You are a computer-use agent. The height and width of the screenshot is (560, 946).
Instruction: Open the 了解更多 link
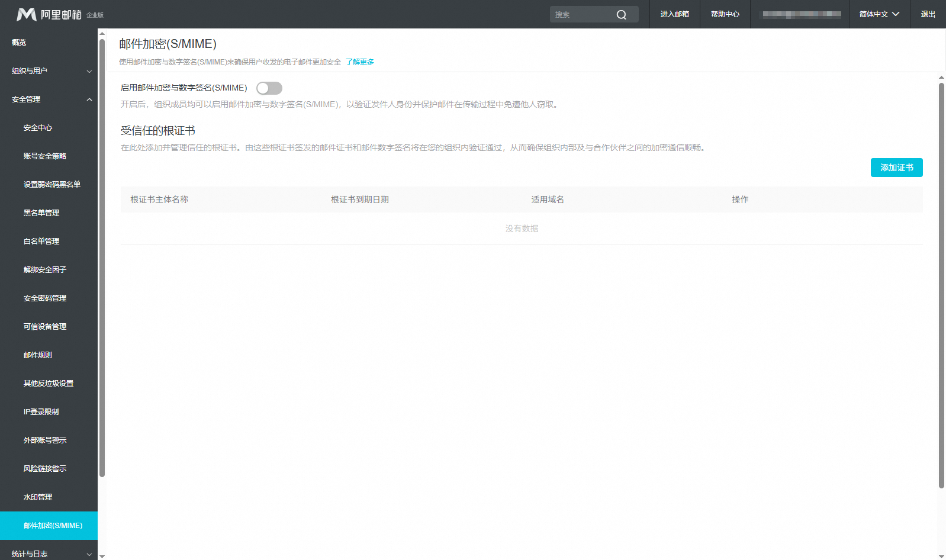click(360, 62)
